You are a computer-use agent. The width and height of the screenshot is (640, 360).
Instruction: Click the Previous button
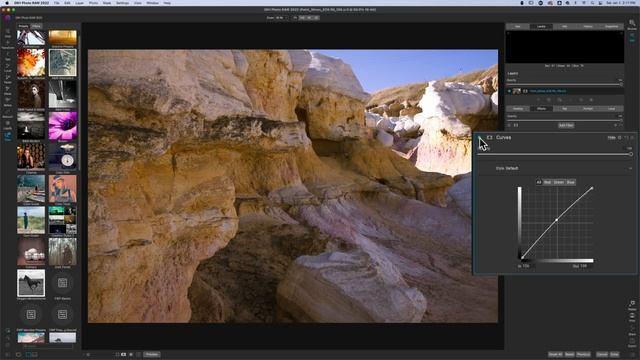point(583,354)
